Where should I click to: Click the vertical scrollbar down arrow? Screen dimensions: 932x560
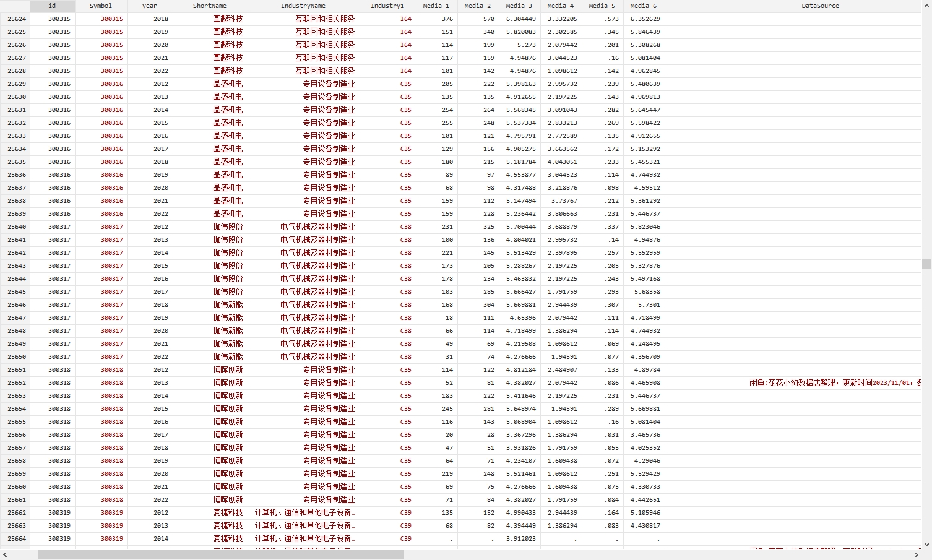926,545
